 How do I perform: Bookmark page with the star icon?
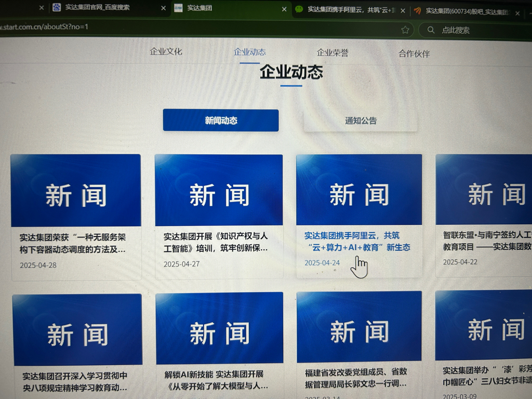pyautogui.click(x=405, y=30)
